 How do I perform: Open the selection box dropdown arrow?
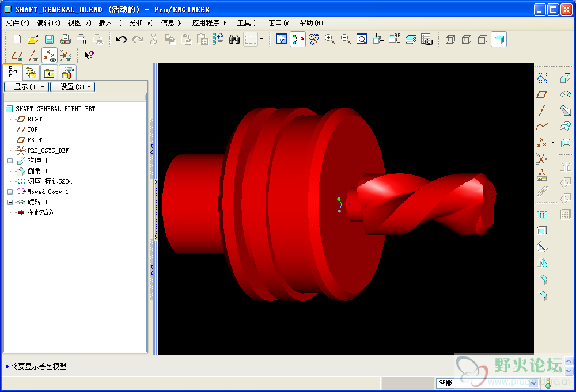262,39
